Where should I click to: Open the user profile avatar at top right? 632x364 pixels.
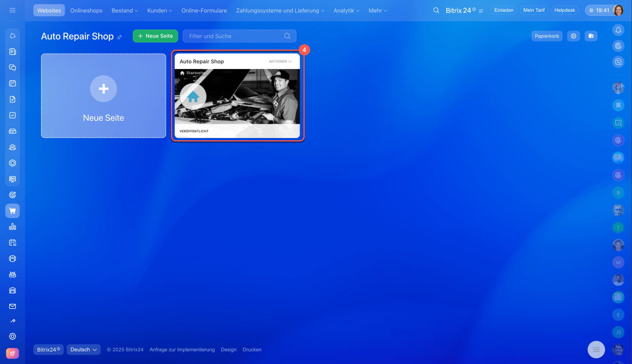pos(618,10)
